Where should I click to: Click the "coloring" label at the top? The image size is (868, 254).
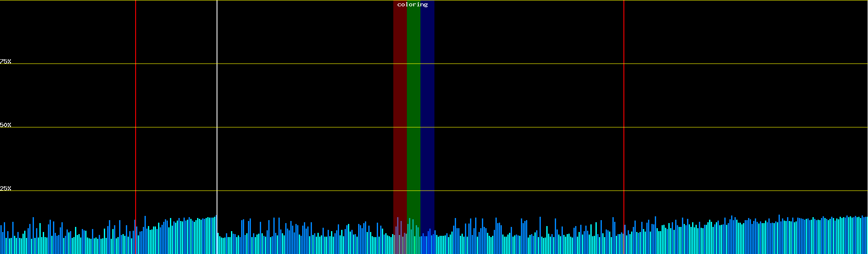[412, 5]
